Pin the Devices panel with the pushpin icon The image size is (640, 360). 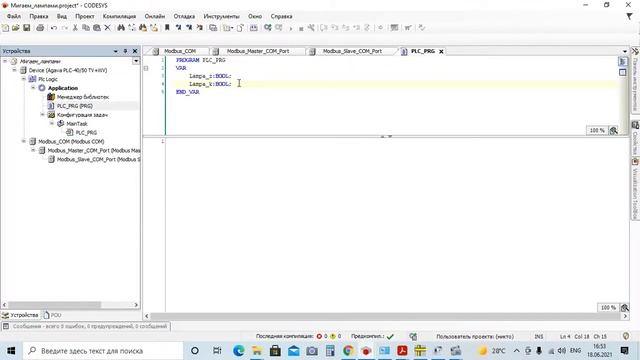tap(125, 51)
